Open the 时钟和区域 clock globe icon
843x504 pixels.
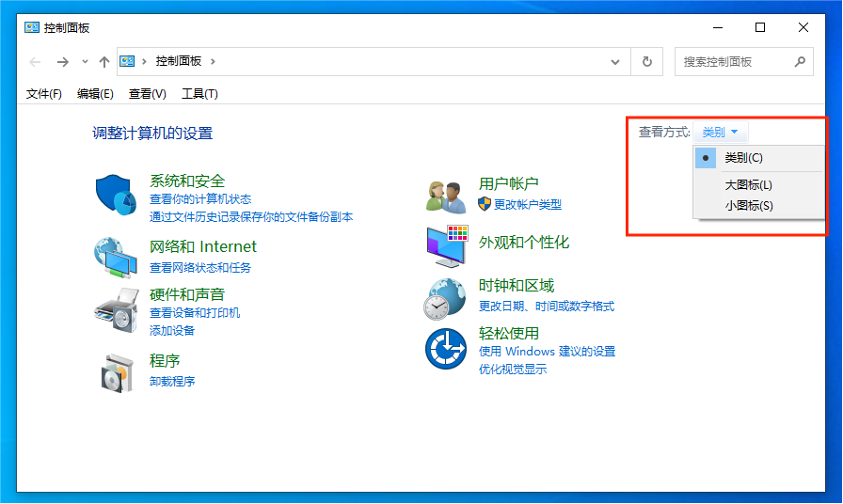tap(446, 298)
